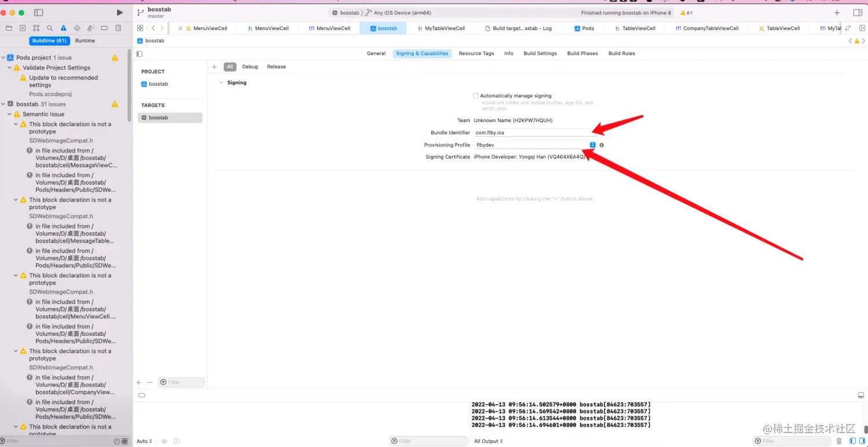Open the breakpoint navigator icon
This screenshot has width=868, height=447.
coord(105,28)
